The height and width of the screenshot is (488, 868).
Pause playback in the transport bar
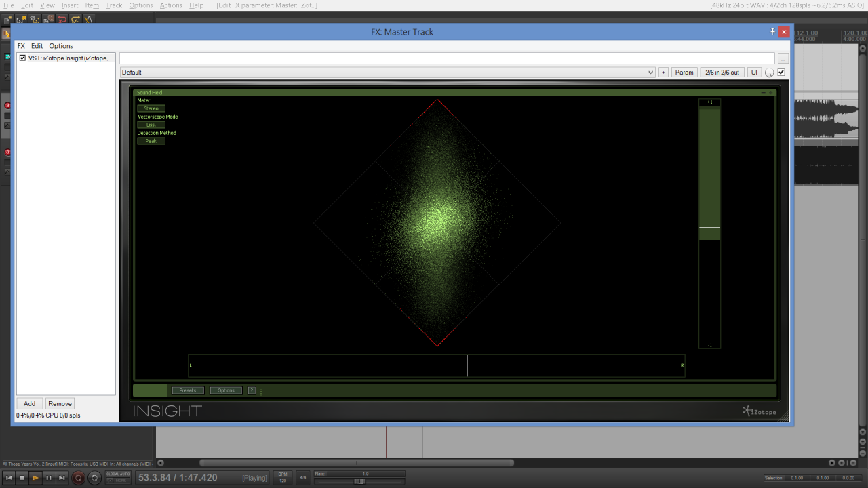[49, 478]
